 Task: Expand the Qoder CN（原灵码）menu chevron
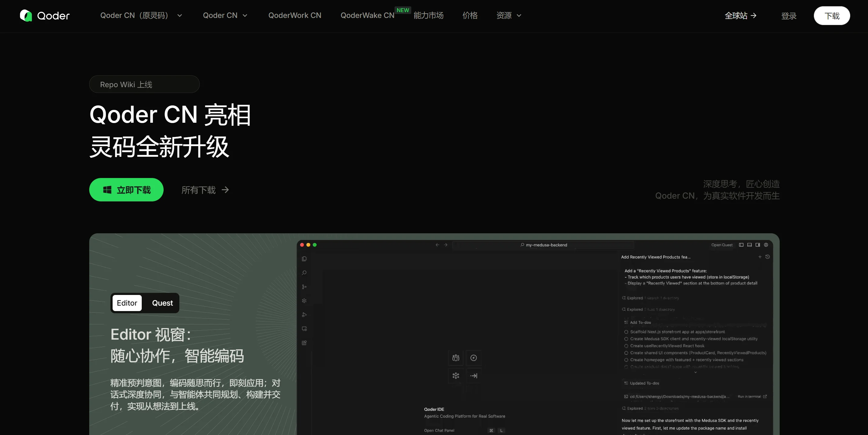pyautogui.click(x=180, y=15)
